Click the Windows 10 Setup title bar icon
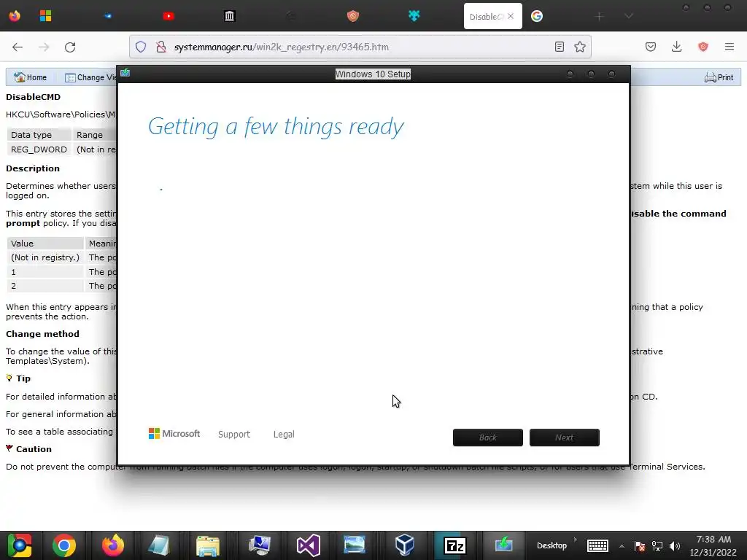 [125, 73]
